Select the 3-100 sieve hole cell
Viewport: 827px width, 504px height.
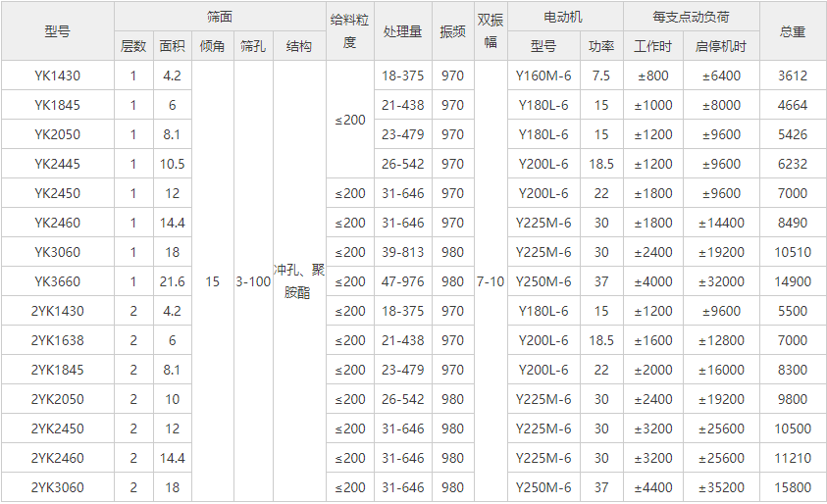click(x=253, y=281)
